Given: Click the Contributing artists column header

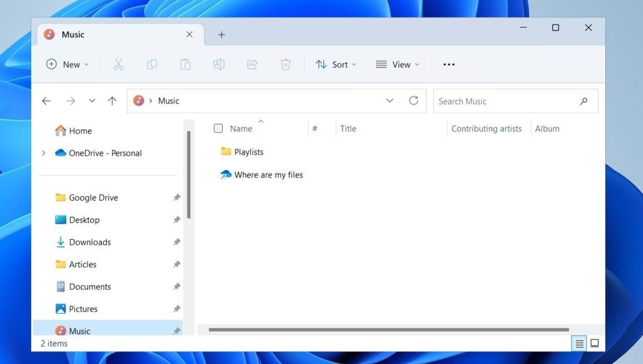Looking at the screenshot, I should coord(487,129).
